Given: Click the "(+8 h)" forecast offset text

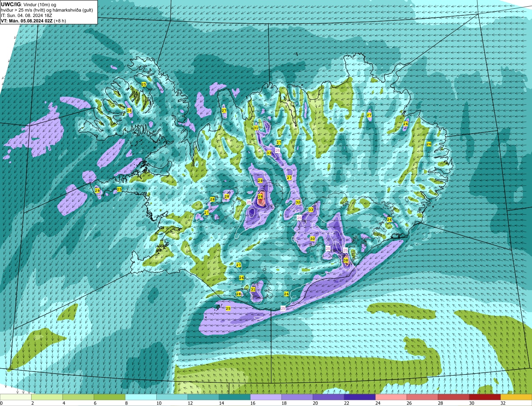Looking at the screenshot, I should pos(60,21).
